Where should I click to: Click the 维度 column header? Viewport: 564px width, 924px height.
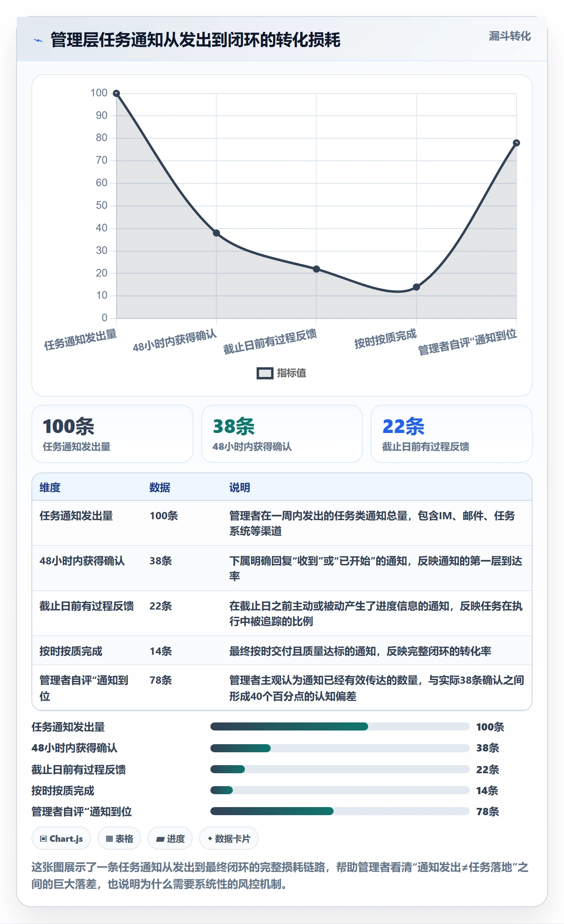coord(50,487)
